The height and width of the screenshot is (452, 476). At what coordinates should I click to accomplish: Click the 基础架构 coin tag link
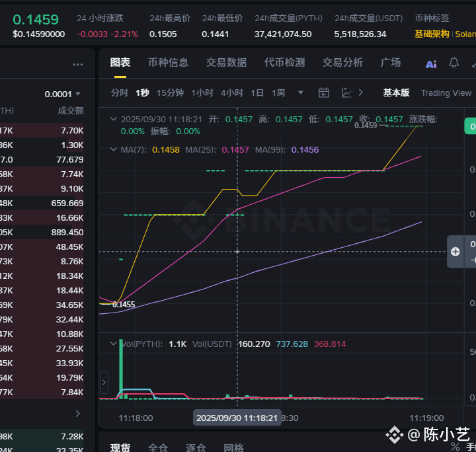click(431, 34)
